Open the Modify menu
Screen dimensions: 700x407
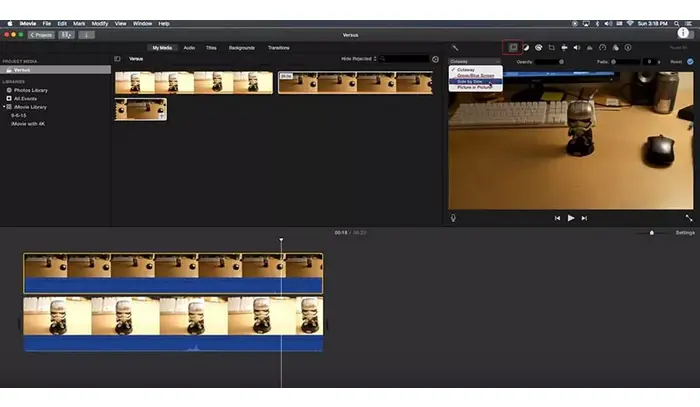pos(100,24)
